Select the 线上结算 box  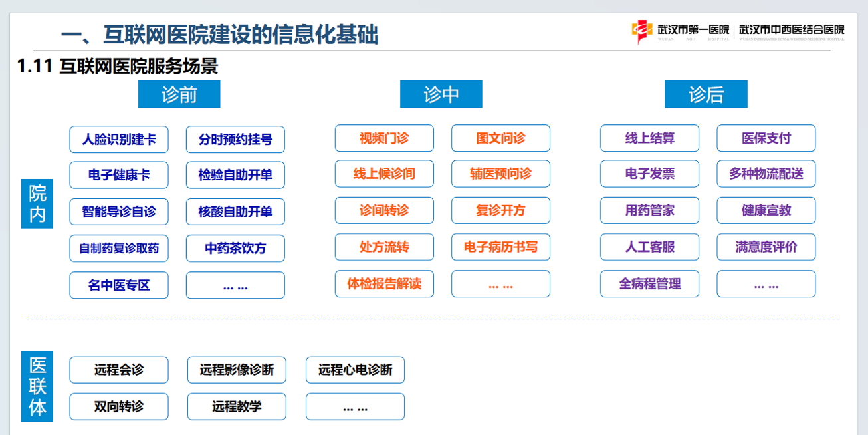(649, 138)
